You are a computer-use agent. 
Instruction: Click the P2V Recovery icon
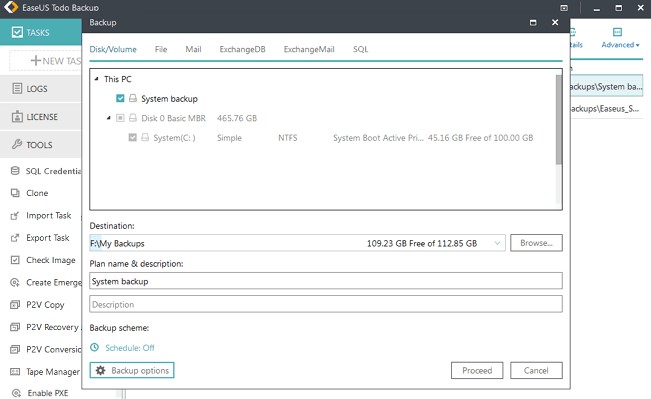pos(15,327)
